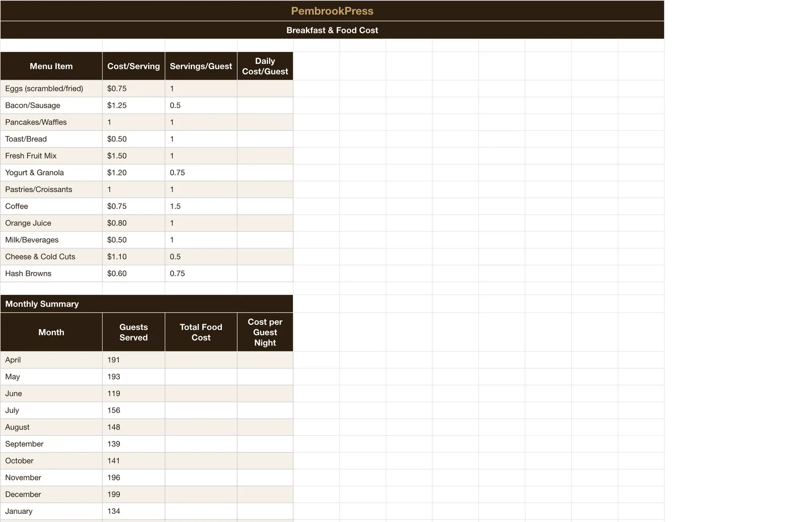Screen dimensions: 812x522
Task: Select the Daily Cost/Guest header cell
Action: (x=265, y=66)
